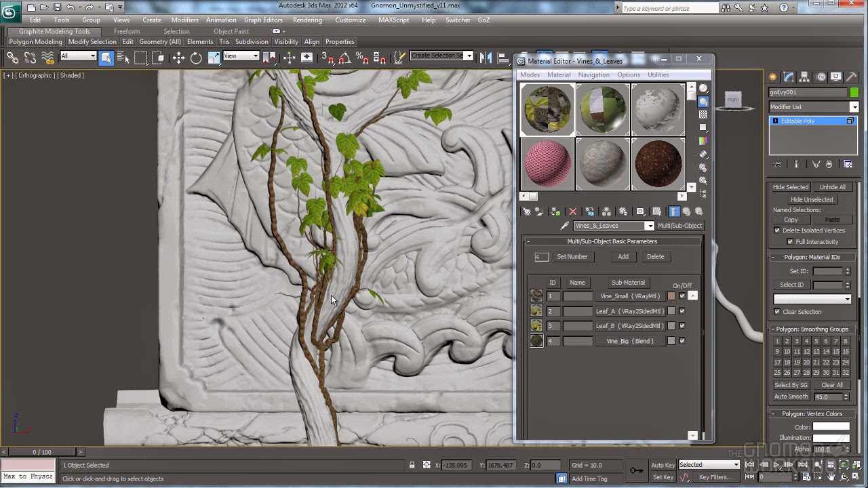Viewport: 868px width, 488px height.
Task: Activate the Select and Rotate tool
Action: tap(196, 58)
